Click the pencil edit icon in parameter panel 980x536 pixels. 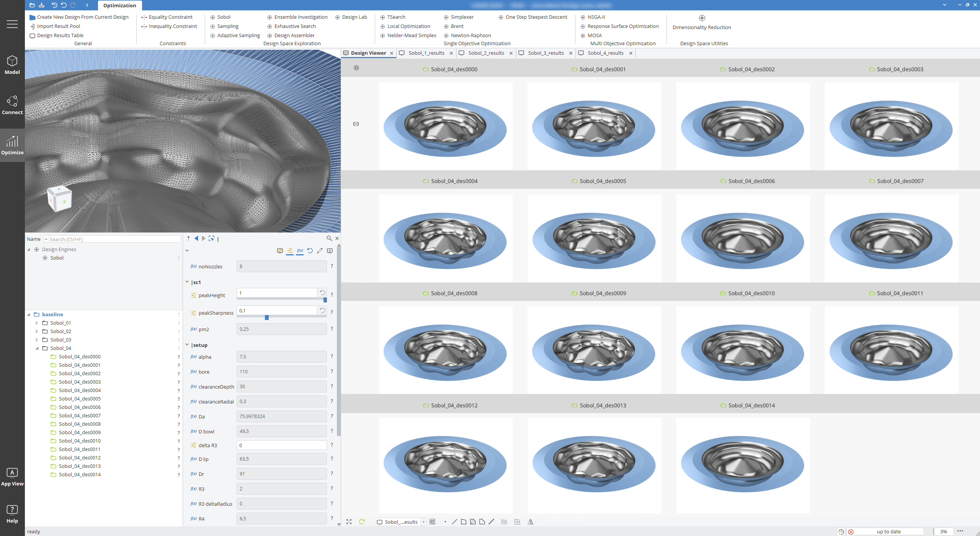(x=320, y=251)
